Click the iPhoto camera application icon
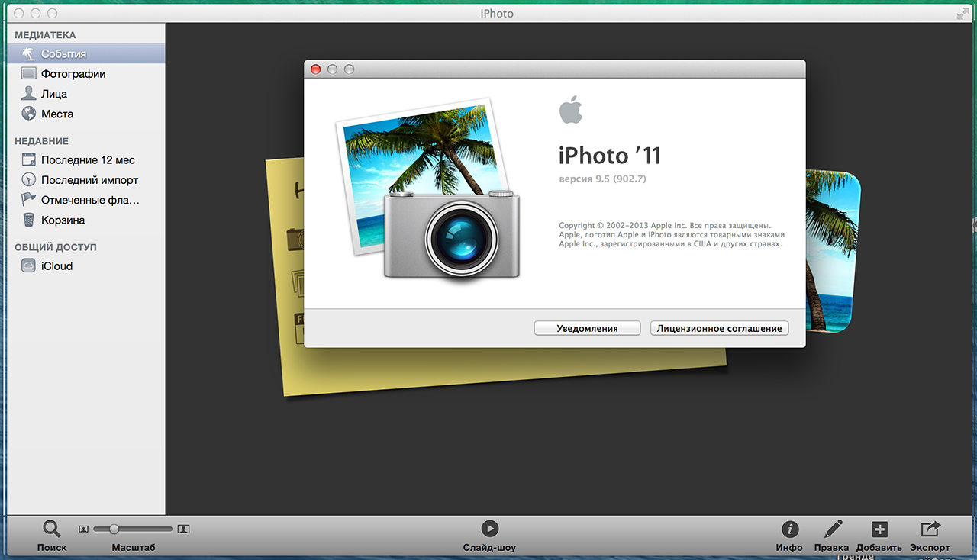 coord(429,191)
